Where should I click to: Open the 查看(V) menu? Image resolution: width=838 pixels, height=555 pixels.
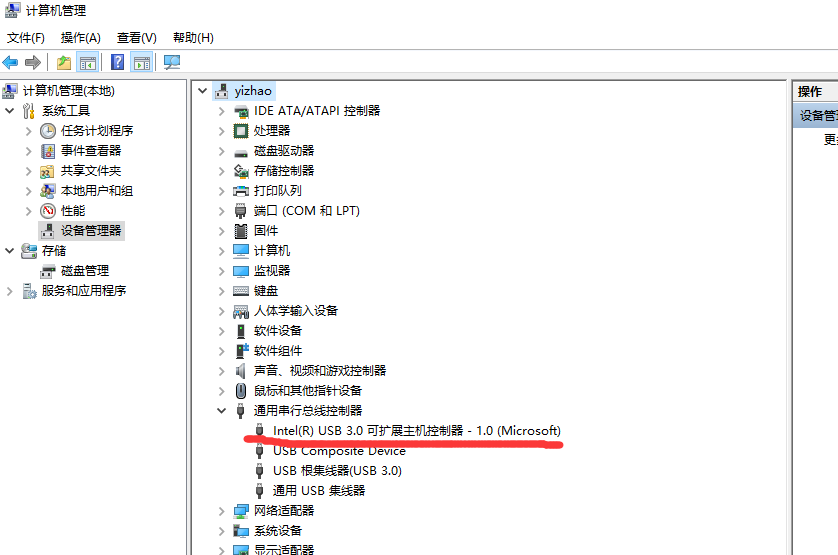tap(137, 38)
